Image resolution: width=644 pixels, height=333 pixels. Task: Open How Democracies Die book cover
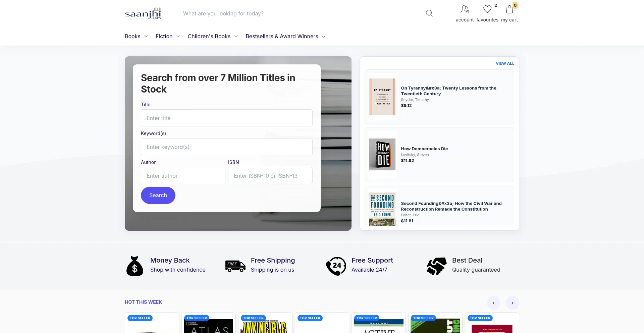pyautogui.click(x=382, y=155)
